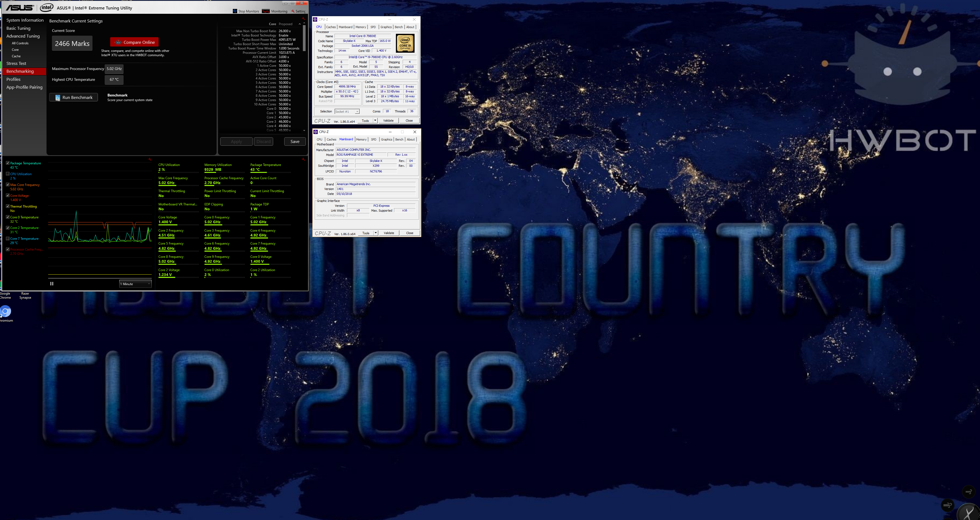
Task: Click the Memory Utilization 9329 MB usage bar
Action: (x=224, y=173)
